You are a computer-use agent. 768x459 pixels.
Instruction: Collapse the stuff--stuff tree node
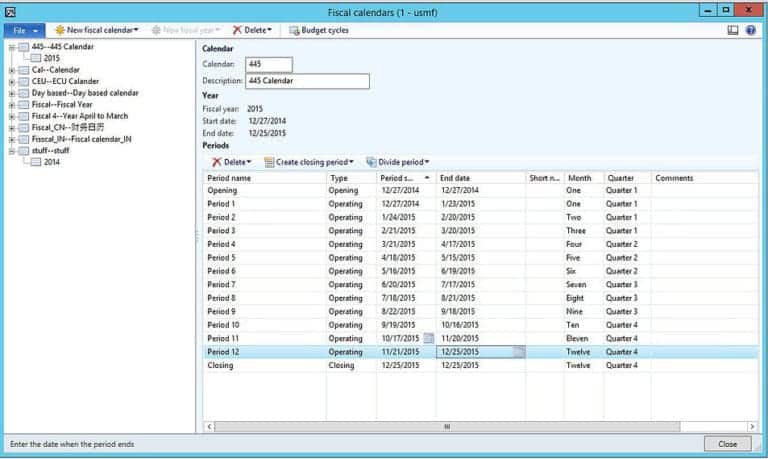pyautogui.click(x=12, y=151)
